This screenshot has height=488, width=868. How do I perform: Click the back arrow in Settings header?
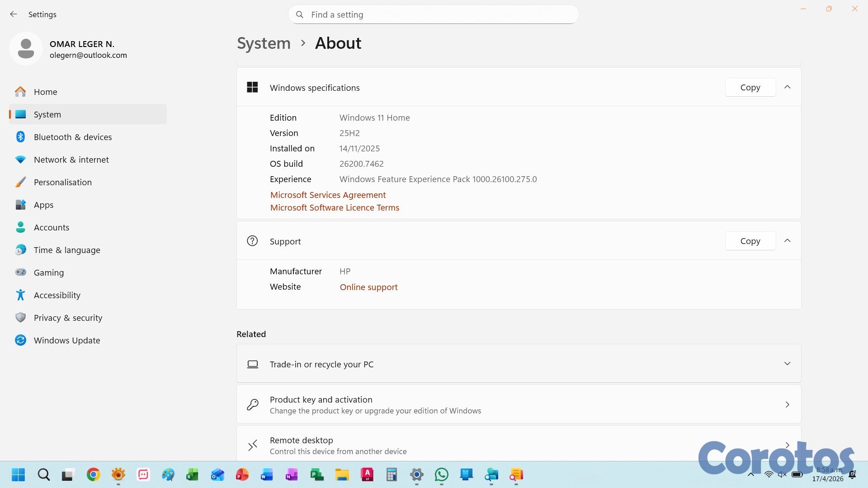pos(14,14)
